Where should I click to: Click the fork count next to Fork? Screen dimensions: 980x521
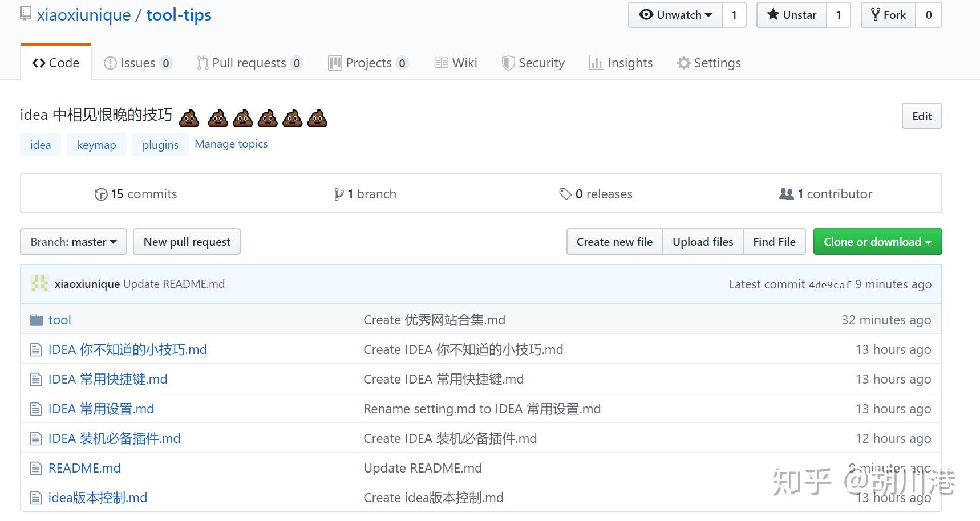[929, 15]
